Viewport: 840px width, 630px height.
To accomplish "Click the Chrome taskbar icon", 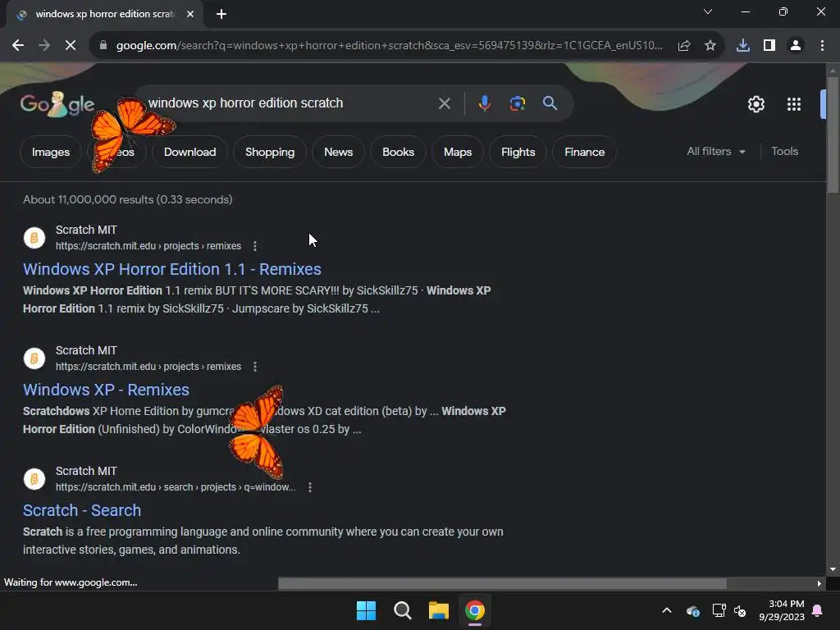I will point(474,610).
